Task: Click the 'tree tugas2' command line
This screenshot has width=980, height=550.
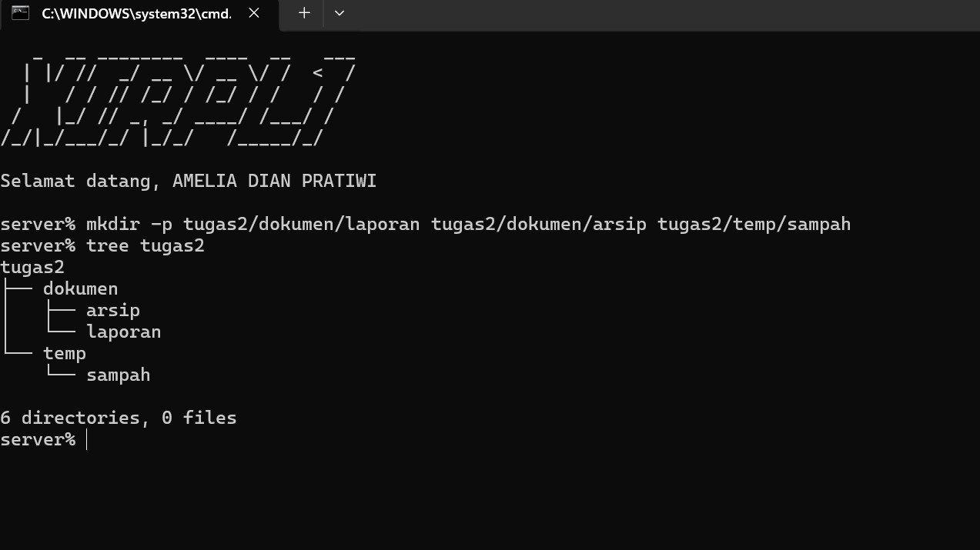Action: (x=102, y=246)
